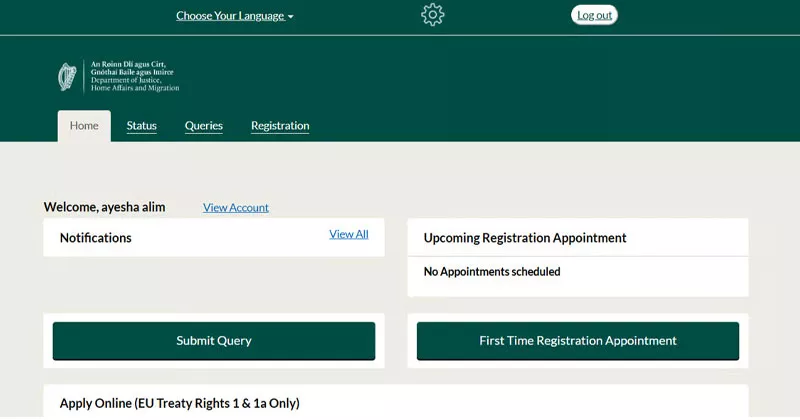Click First Time Registration Appointment button
Screen dimensions: 800x420
[578, 341]
